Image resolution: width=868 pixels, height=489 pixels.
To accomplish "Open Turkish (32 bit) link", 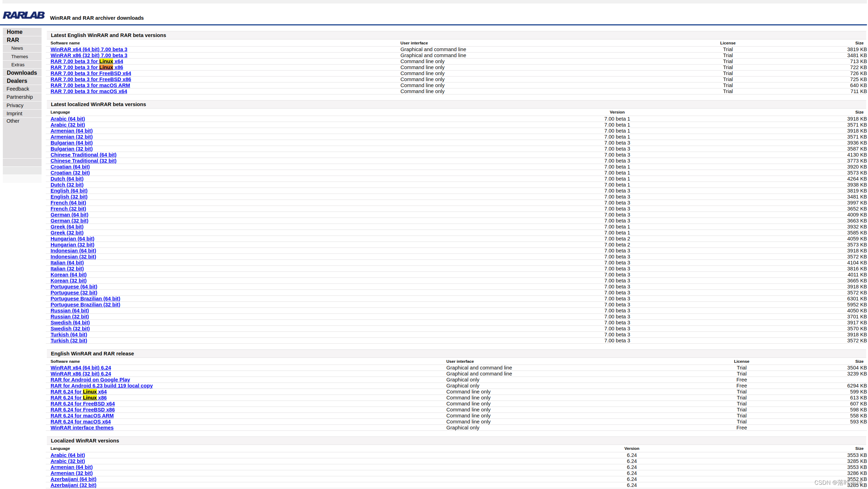I will coord(69,341).
